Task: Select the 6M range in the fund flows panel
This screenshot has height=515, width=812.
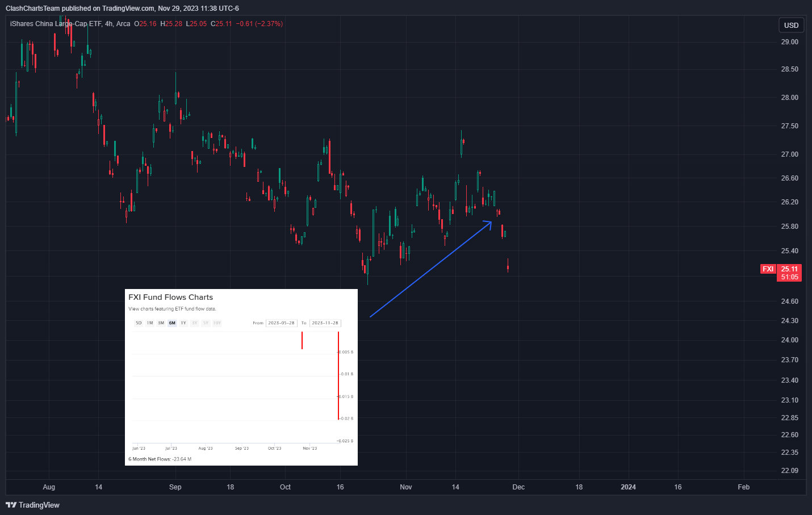Action: click(x=172, y=323)
